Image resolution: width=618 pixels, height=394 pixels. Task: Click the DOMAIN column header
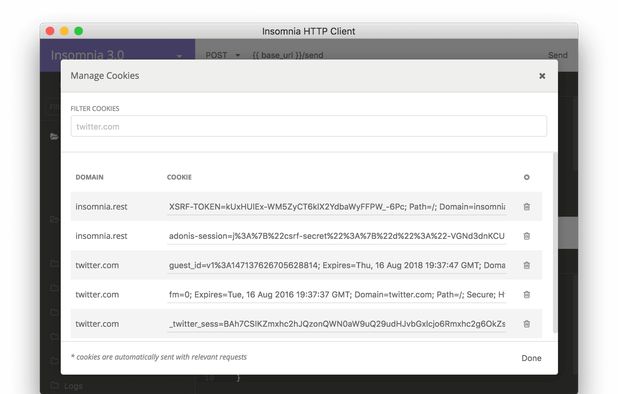click(x=89, y=177)
